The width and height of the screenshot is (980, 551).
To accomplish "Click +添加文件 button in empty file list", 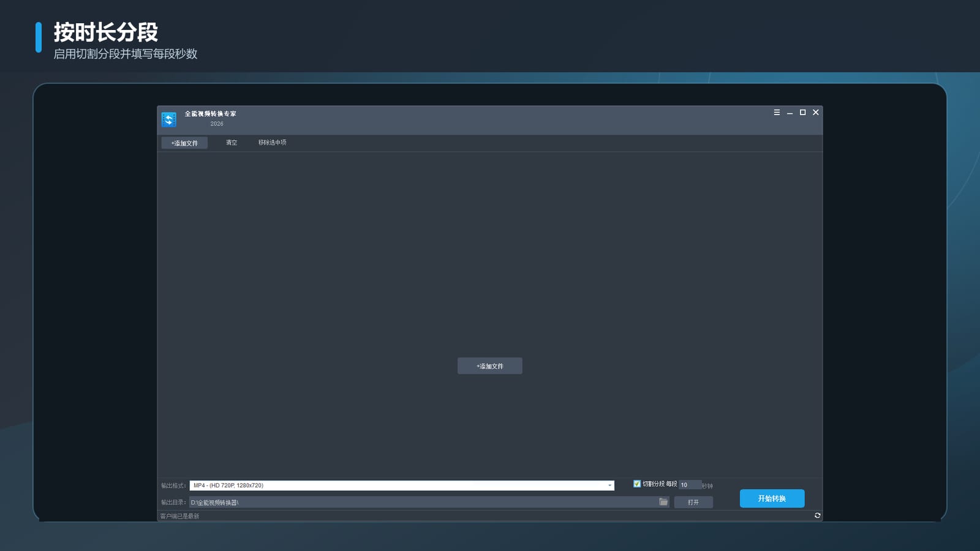I will point(490,366).
